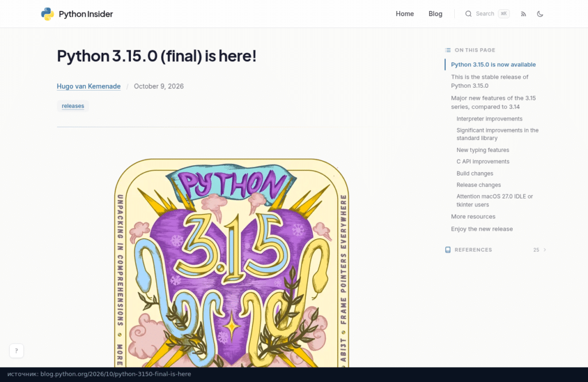Image resolution: width=588 pixels, height=382 pixels.
Task: Focus the Search input field
Action: [x=487, y=14]
